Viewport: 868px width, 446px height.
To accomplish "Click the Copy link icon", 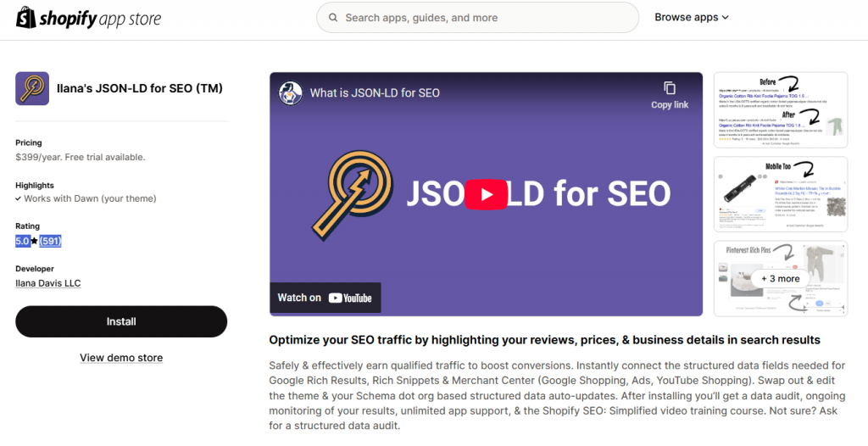I will click(x=670, y=89).
